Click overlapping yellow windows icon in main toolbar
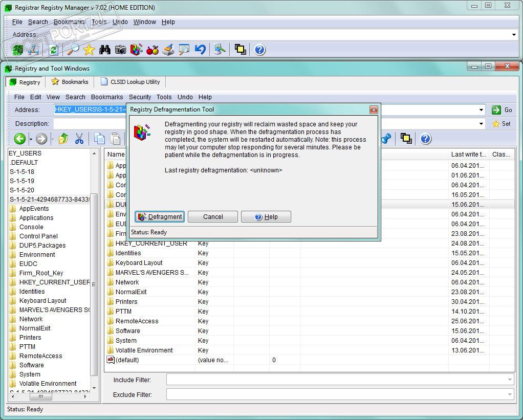Viewport: 523px width, 420px height. pos(240,50)
